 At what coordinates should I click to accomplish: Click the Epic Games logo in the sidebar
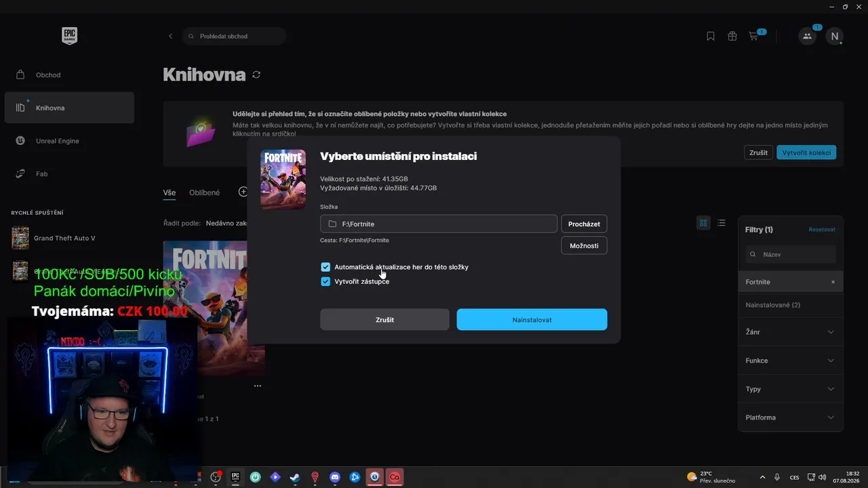(69, 36)
